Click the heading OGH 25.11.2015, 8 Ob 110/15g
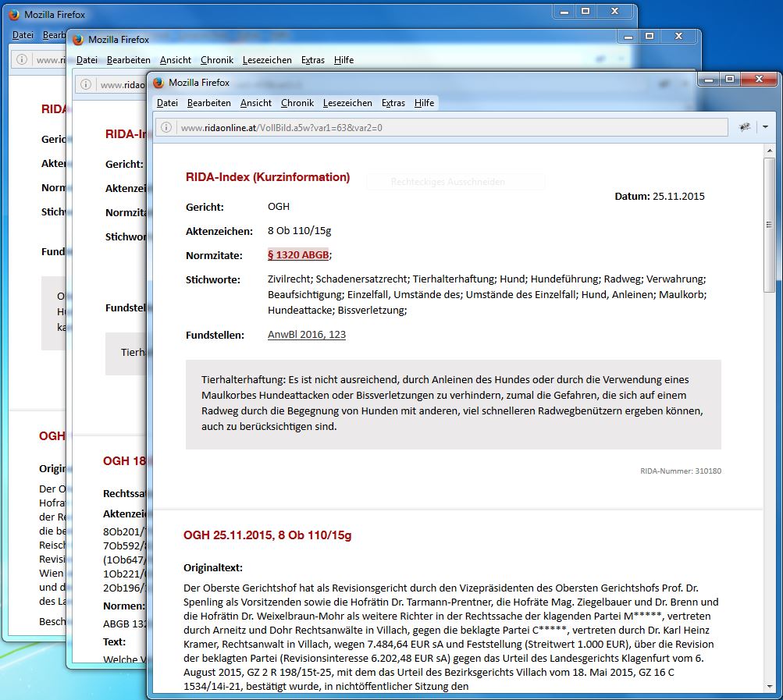Image resolution: width=783 pixels, height=700 pixels. coord(267,535)
